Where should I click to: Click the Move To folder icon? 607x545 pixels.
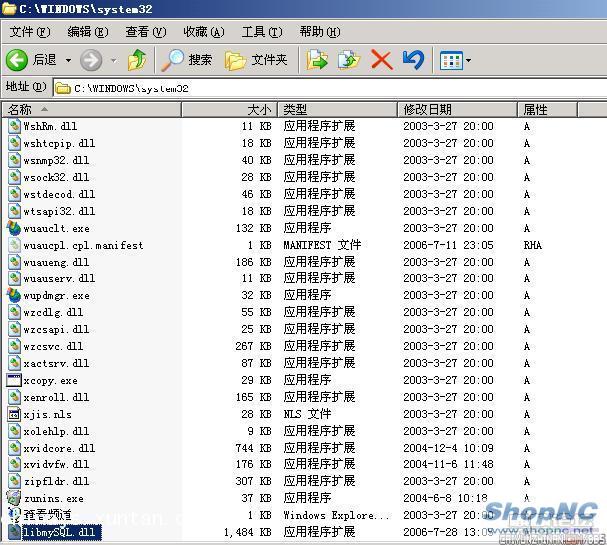tap(317, 60)
